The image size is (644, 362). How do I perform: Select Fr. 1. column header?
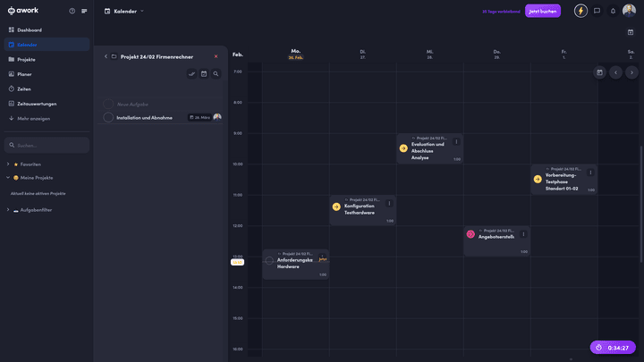point(563,55)
